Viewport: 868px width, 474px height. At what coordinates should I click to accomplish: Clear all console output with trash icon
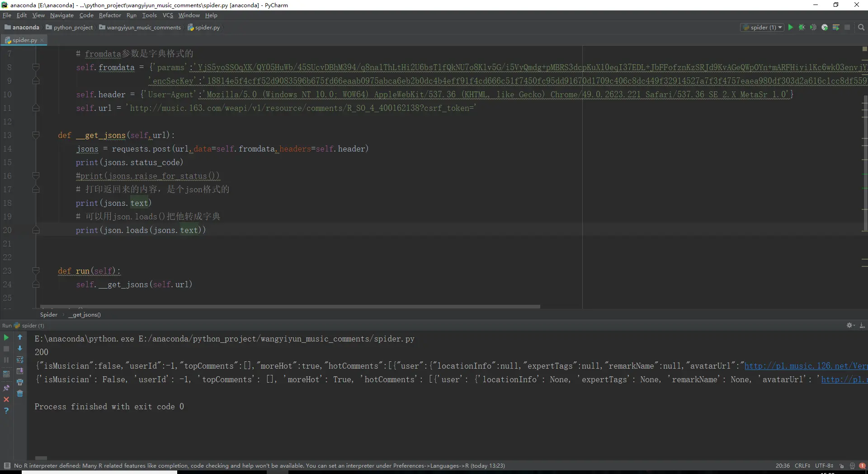click(x=20, y=393)
